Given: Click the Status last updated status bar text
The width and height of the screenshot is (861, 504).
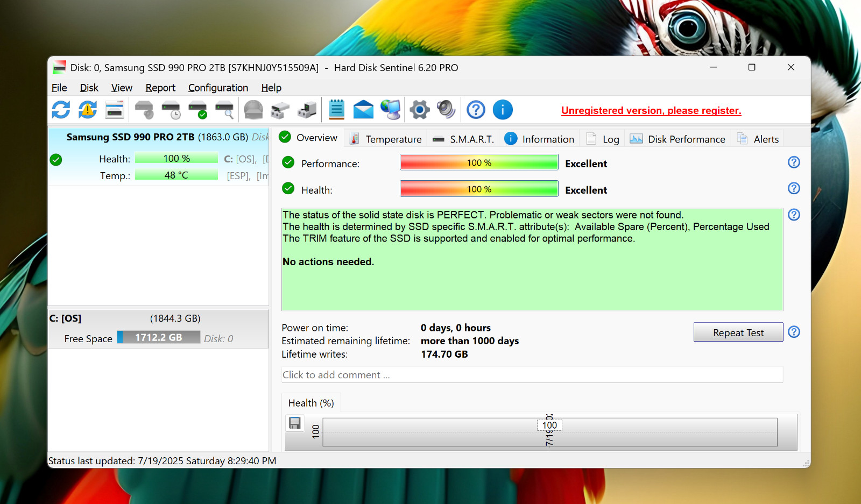Looking at the screenshot, I should [163, 461].
